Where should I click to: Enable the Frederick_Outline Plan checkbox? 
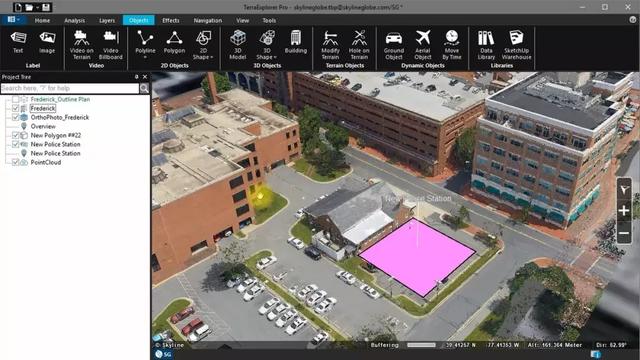click(16, 100)
